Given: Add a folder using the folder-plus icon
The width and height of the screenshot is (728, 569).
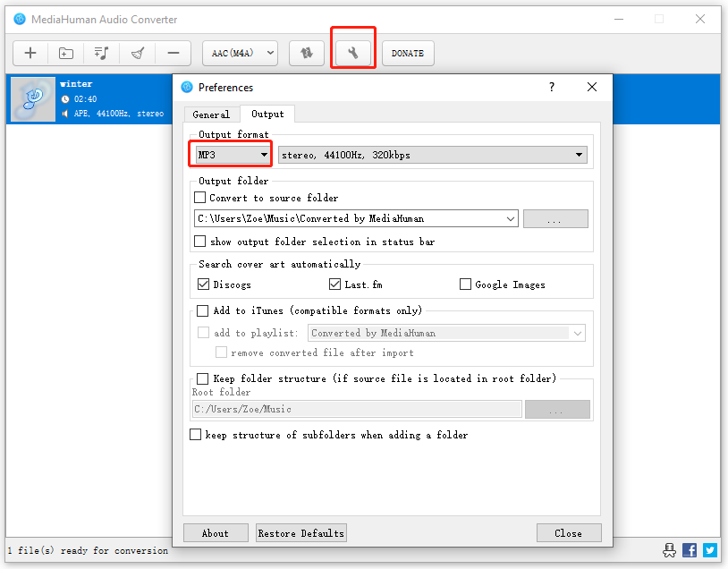Looking at the screenshot, I should click(66, 53).
